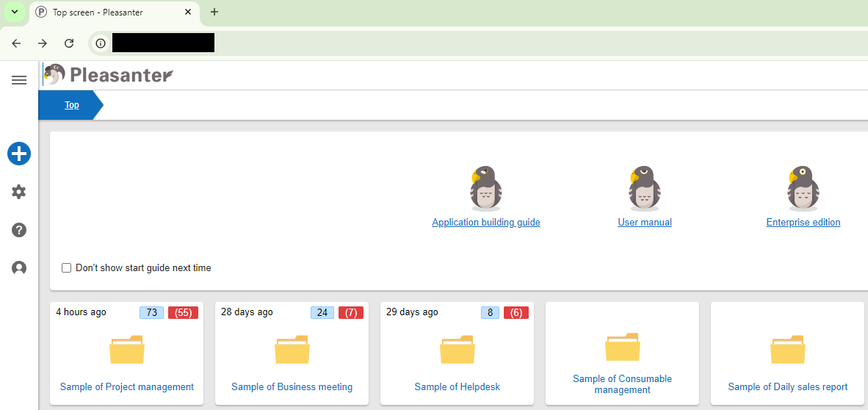
Task: Go forward using browser forward arrow
Action: click(x=42, y=43)
